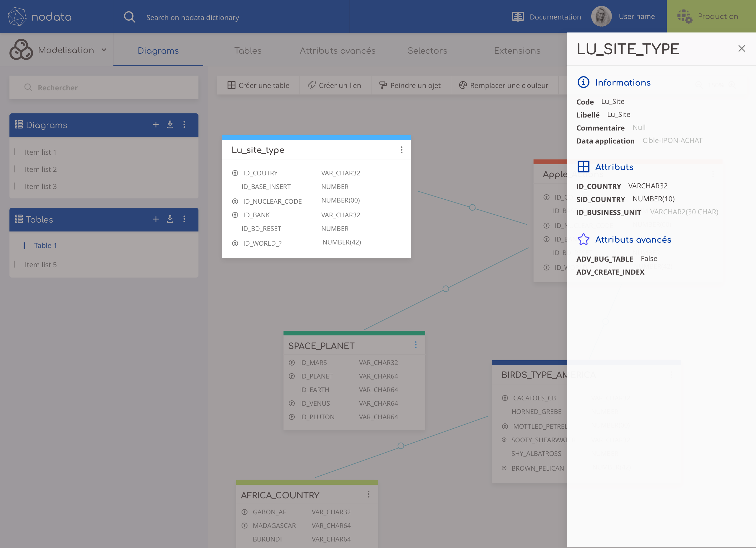Close the LU_SITE_TYPE details panel
The height and width of the screenshot is (548, 756).
(741, 49)
